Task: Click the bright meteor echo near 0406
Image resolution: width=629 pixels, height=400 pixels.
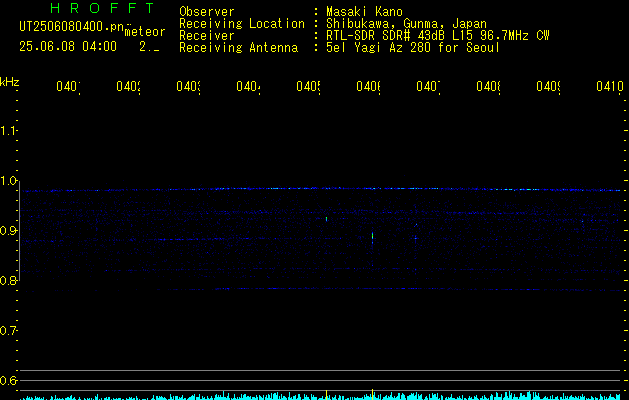Action: [372, 237]
